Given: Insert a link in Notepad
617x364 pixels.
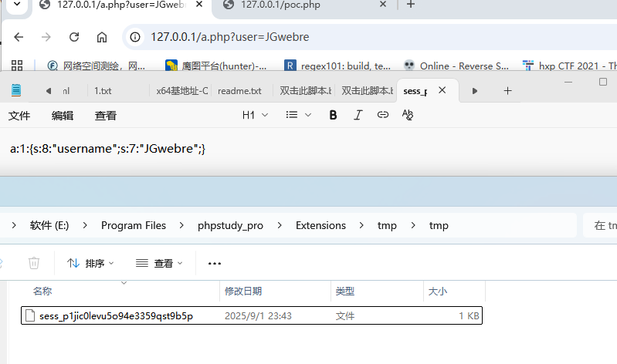Looking at the screenshot, I should [x=382, y=115].
